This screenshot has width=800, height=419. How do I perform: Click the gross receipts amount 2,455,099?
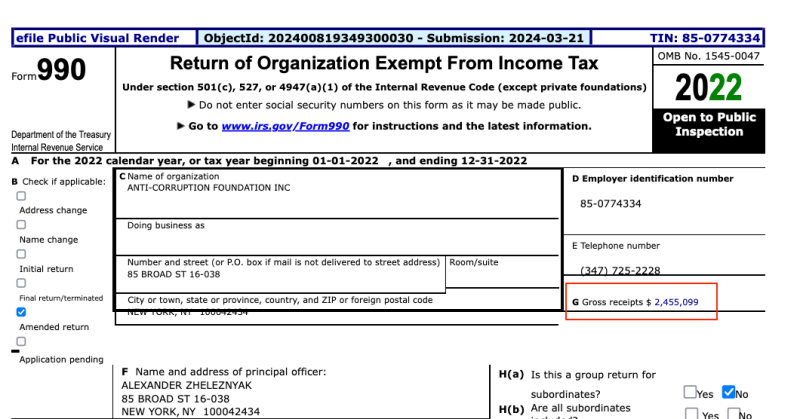click(676, 301)
